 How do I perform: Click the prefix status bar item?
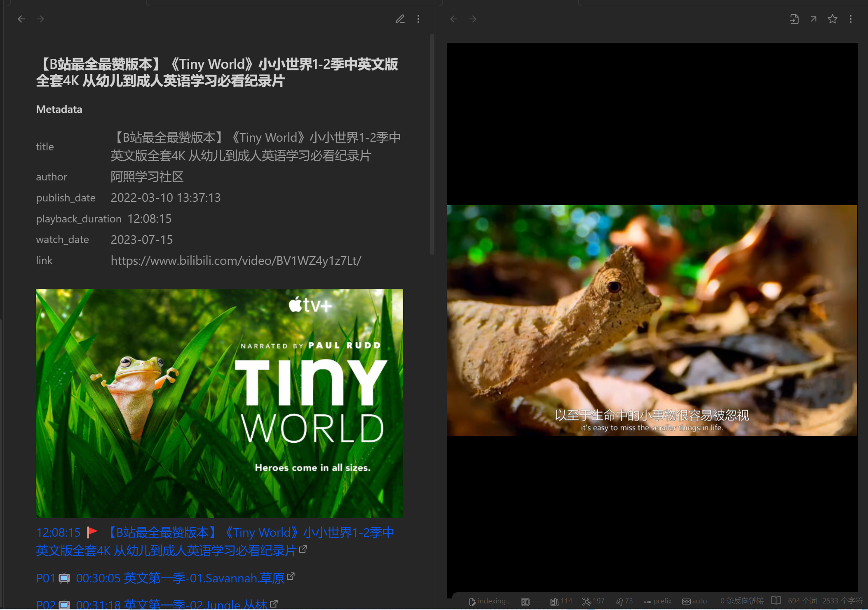(658, 601)
